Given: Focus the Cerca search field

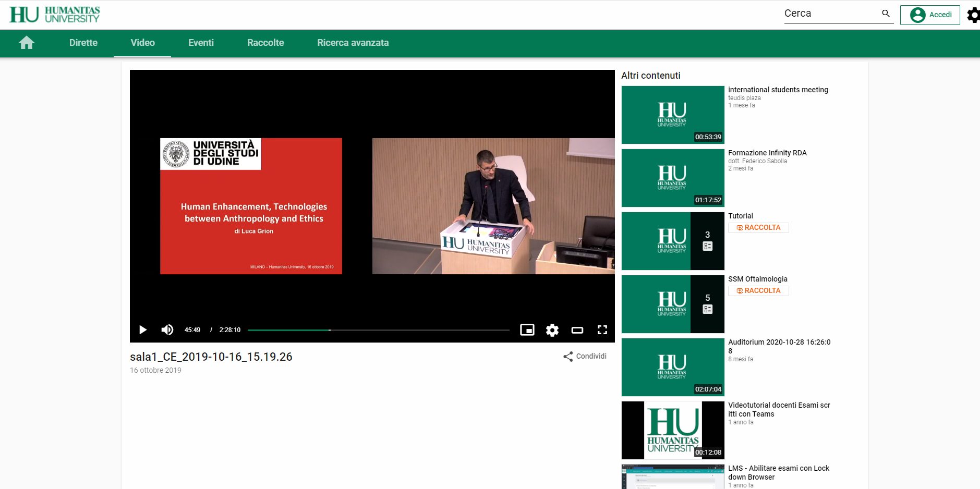Looking at the screenshot, I should click(832, 14).
